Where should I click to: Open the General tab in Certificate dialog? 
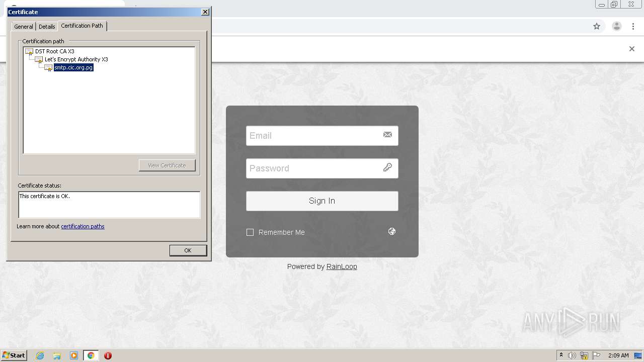pos(24,27)
